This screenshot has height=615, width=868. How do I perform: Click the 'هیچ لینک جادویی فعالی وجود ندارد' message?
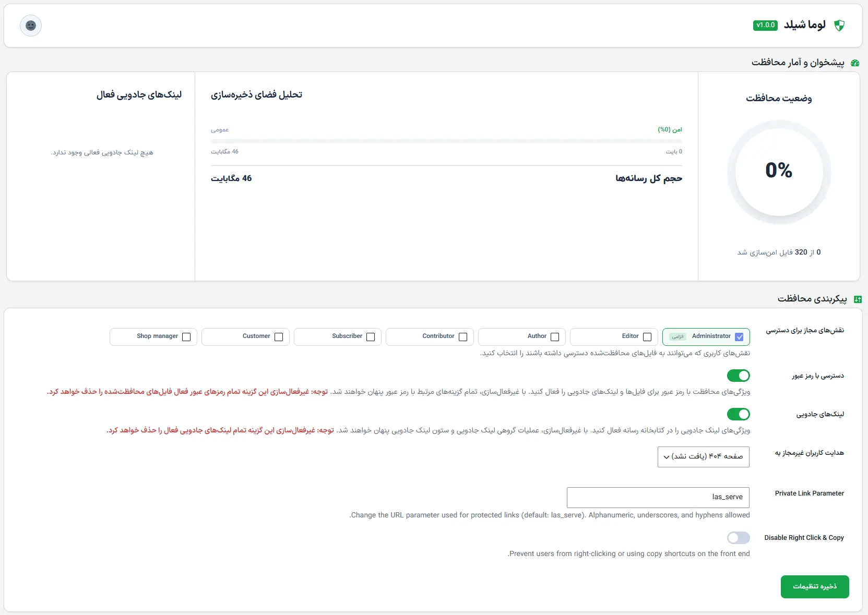pyautogui.click(x=102, y=153)
